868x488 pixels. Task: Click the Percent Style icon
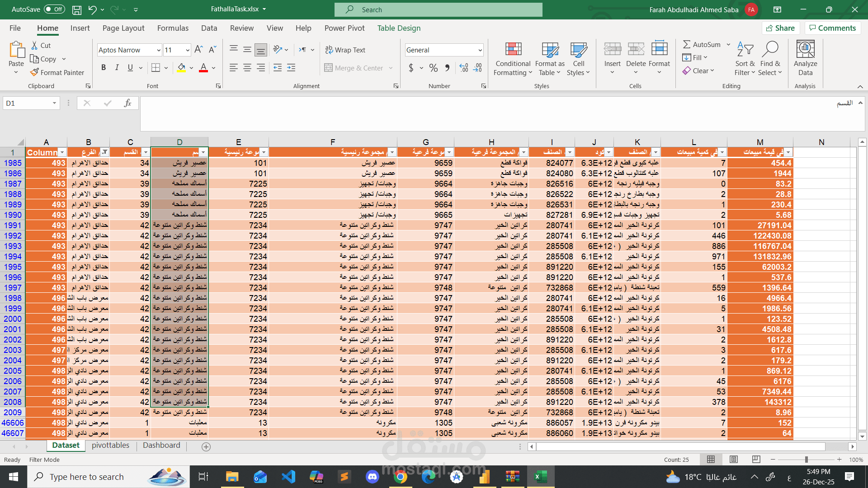433,68
